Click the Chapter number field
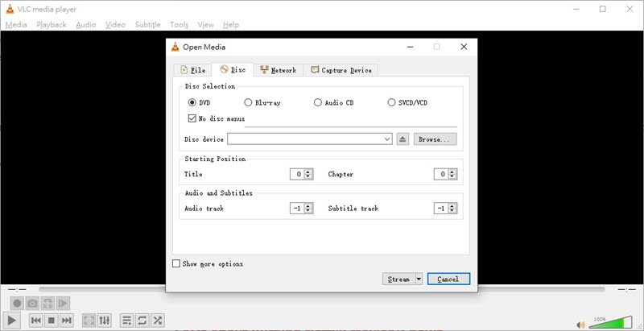 coord(441,174)
